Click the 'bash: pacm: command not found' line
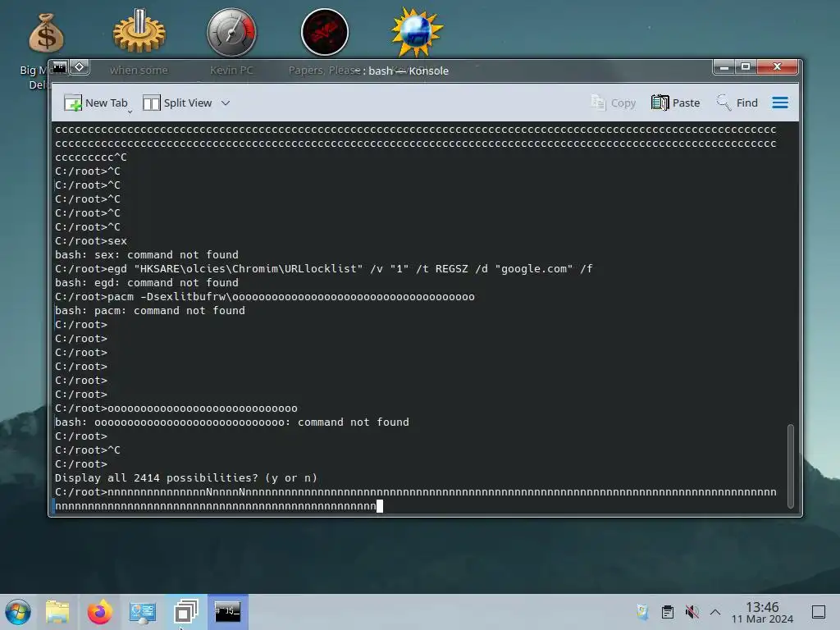 tap(150, 311)
